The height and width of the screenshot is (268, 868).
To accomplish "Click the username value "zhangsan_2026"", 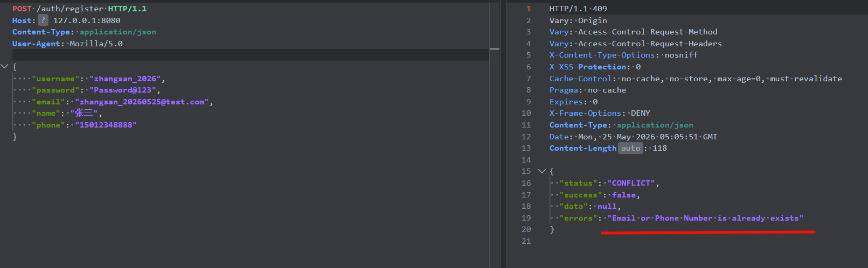I will [x=125, y=79].
